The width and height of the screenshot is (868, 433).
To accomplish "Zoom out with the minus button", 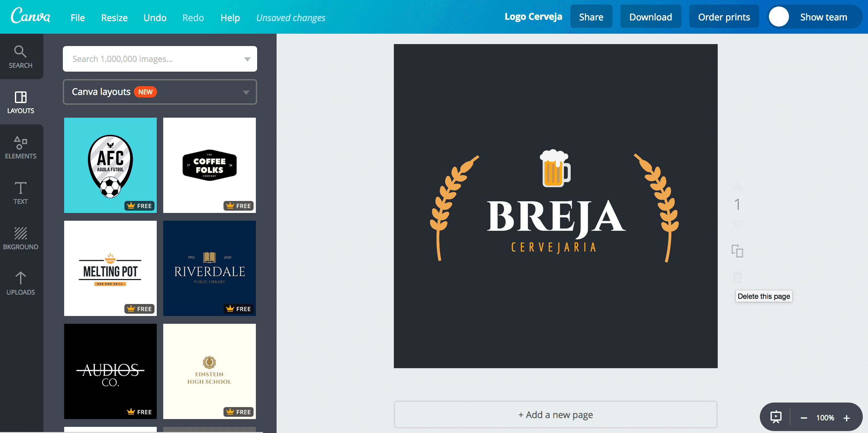I will tap(804, 418).
